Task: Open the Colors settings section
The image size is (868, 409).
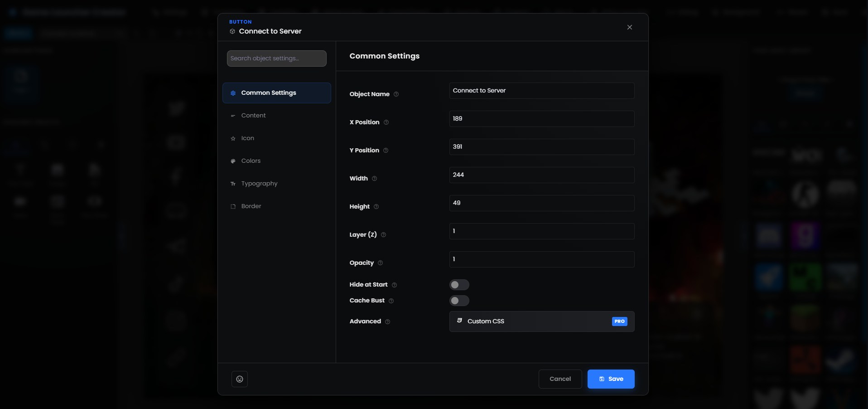Action: tap(251, 161)
